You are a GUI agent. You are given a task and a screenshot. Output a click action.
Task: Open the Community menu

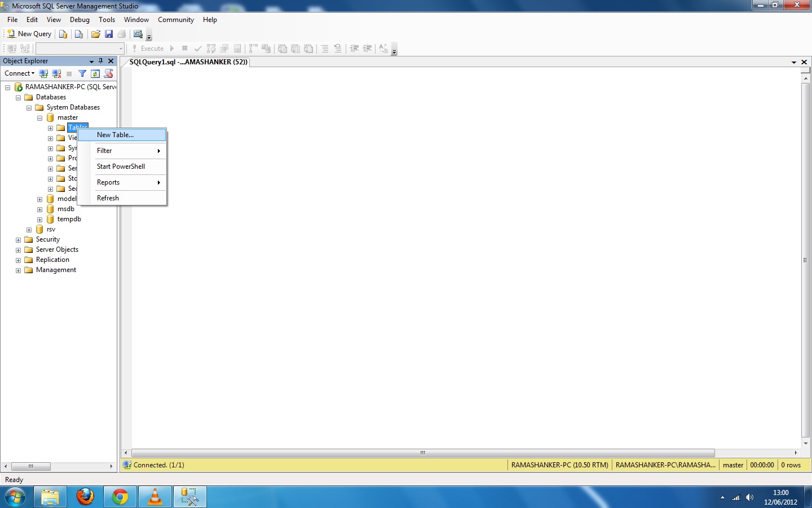coord(176,20)
